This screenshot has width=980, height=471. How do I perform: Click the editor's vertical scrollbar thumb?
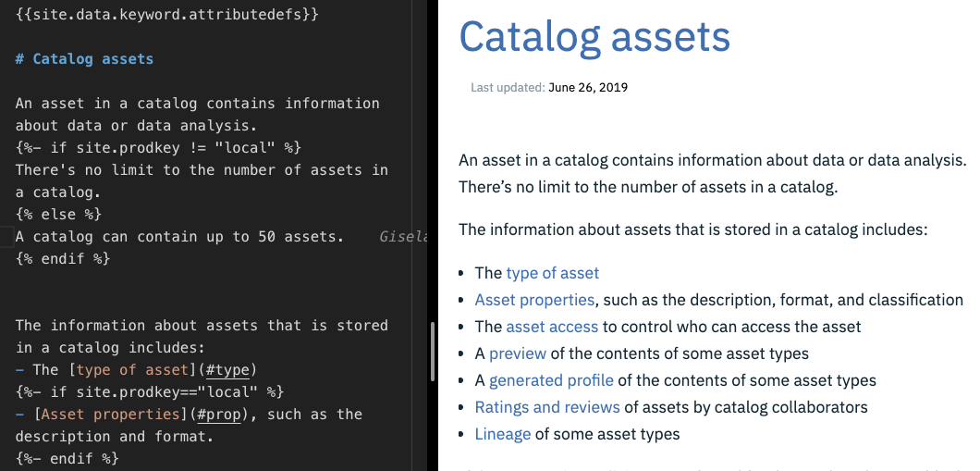(x=433, y=352)
